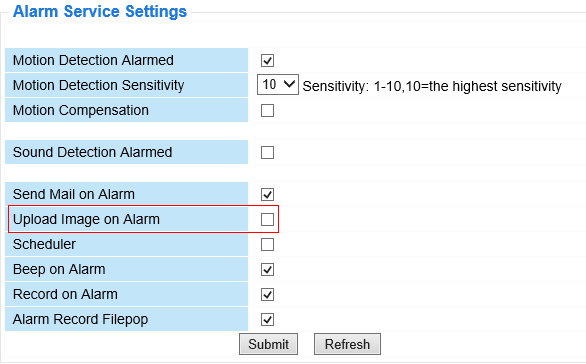Click the Refresh button

point(347,344)
